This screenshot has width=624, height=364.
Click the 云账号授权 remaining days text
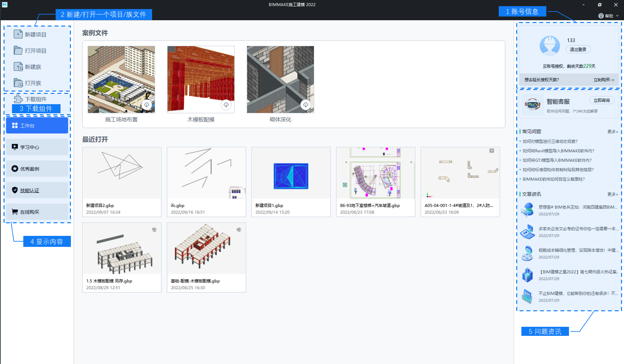(569, 66)
